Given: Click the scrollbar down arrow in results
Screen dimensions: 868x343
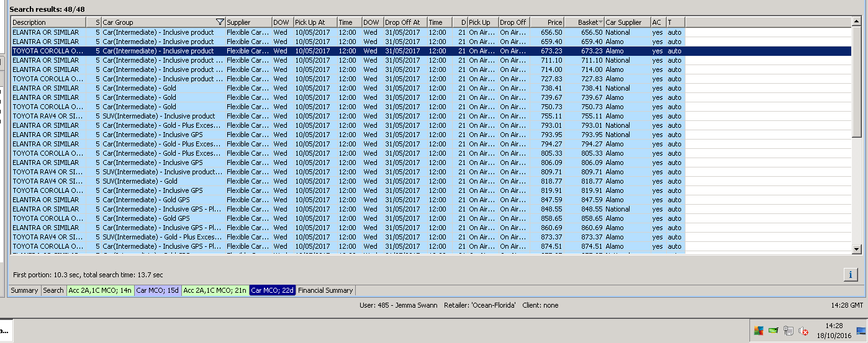Looking at the screenshot, I should 857,249.
